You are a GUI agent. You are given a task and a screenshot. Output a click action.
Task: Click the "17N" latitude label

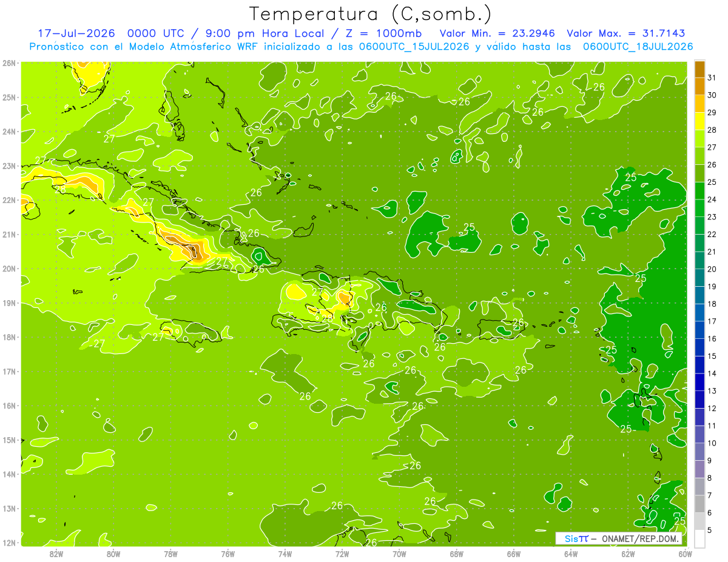9,372
